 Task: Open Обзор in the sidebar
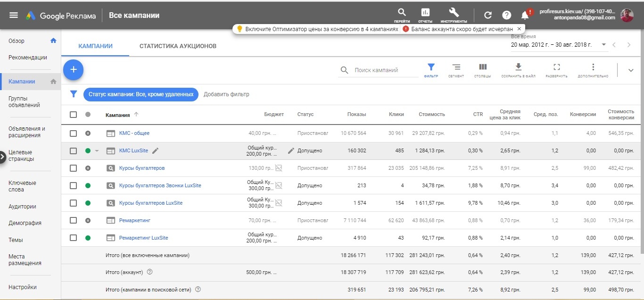pyautogui.click(x=17, y=41)
